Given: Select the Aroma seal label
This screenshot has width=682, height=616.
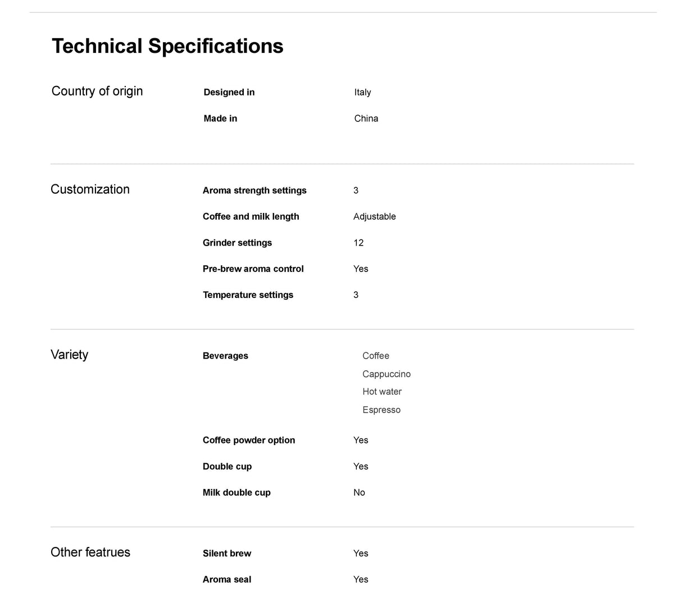Looking at the screenshot, I should [227, 579].
